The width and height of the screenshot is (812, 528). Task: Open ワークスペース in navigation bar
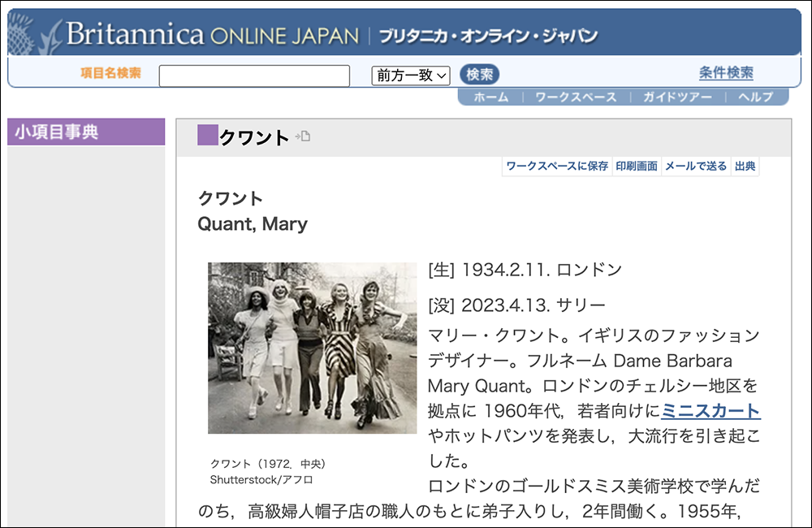click(x=576, y=97)
